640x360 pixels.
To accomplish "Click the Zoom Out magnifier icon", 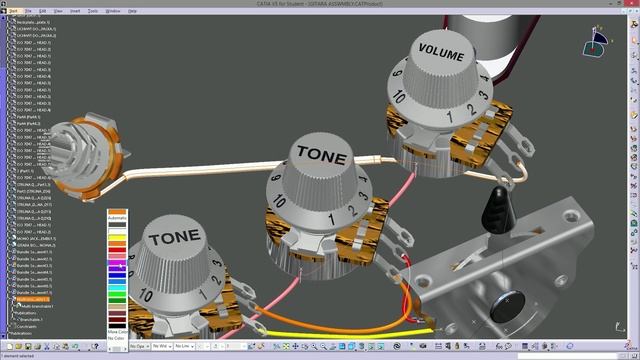I will click(323, 347).
